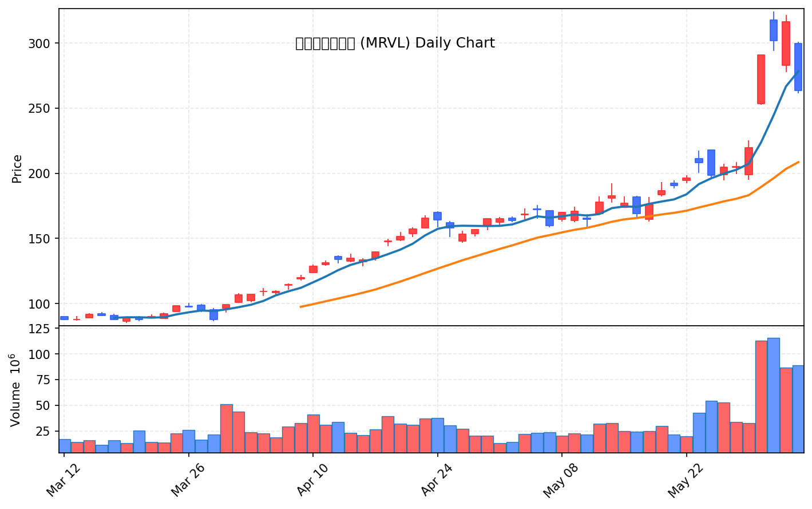Click the "Mar 12" date label
This screenshot has height=509, width=812.
63,480
